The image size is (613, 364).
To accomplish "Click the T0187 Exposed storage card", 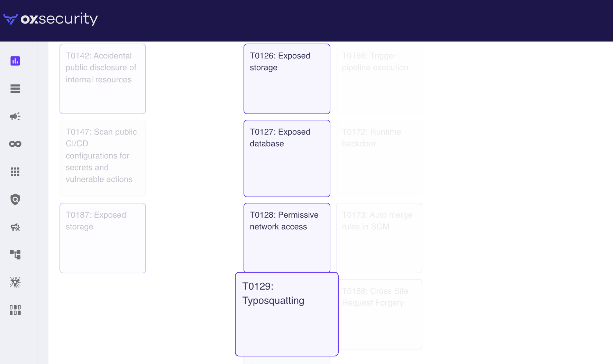I will coord(103,238).
